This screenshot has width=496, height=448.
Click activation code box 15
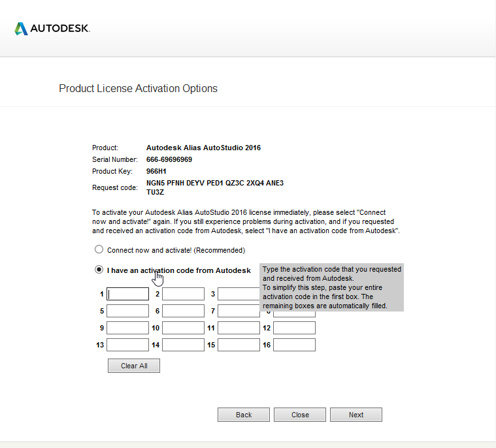239,345
